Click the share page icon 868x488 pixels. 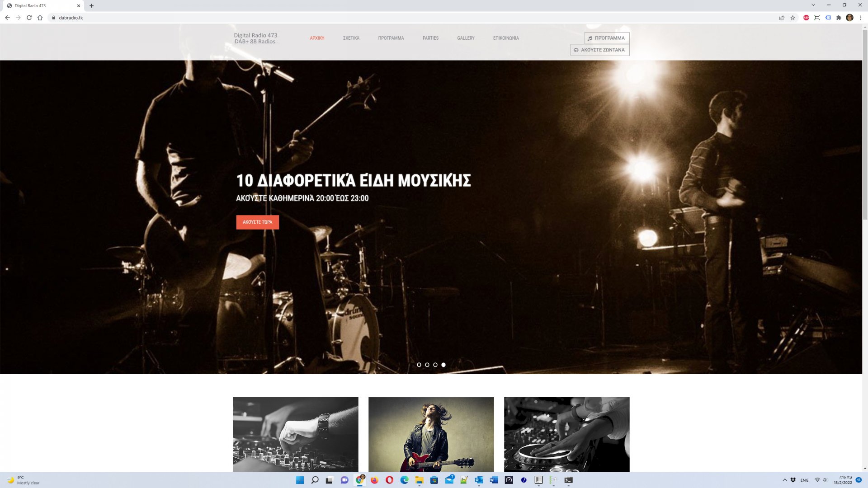click(782, 18)
